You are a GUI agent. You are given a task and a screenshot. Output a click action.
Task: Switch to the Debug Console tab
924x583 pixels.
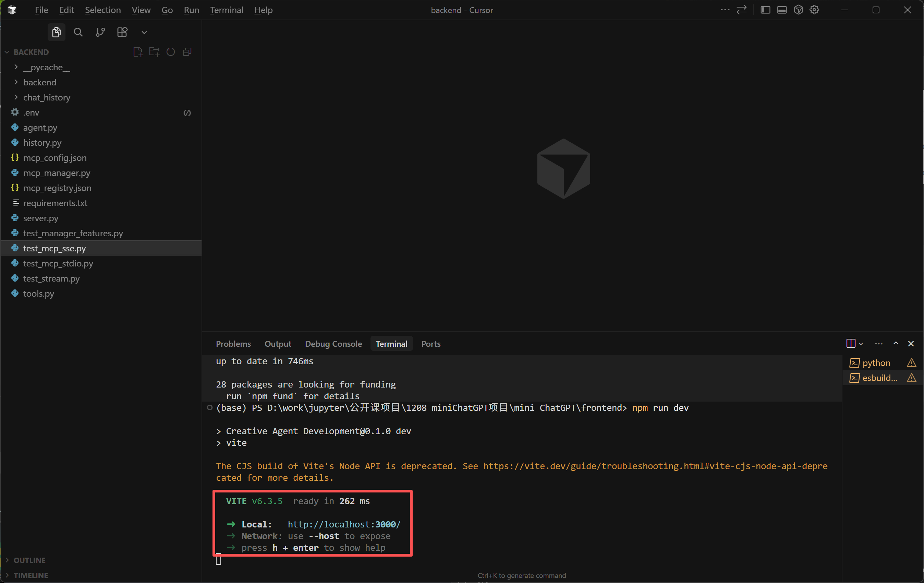point(333,344)
